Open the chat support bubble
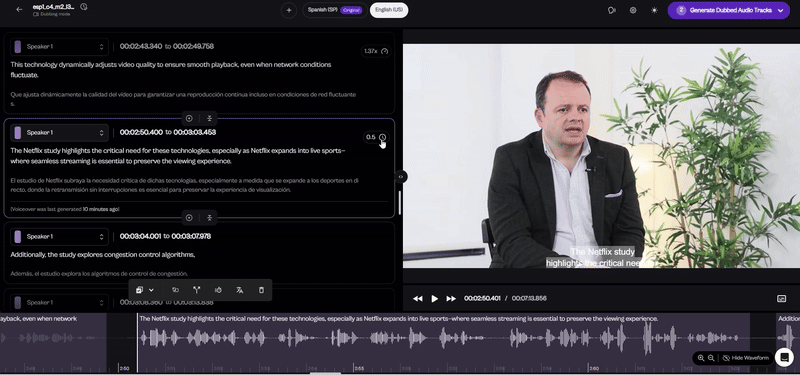This screenshot has width=800, height=375. (784, 357)
